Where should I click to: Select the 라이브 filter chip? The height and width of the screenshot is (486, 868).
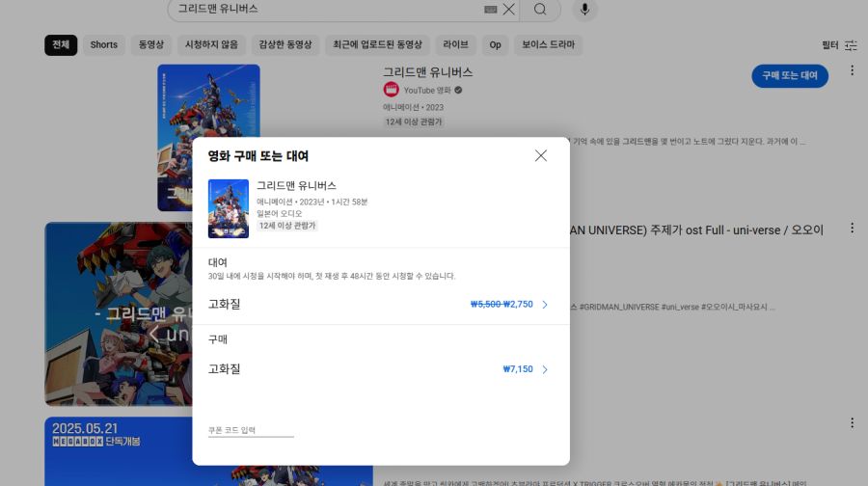[x=455, y=44]
